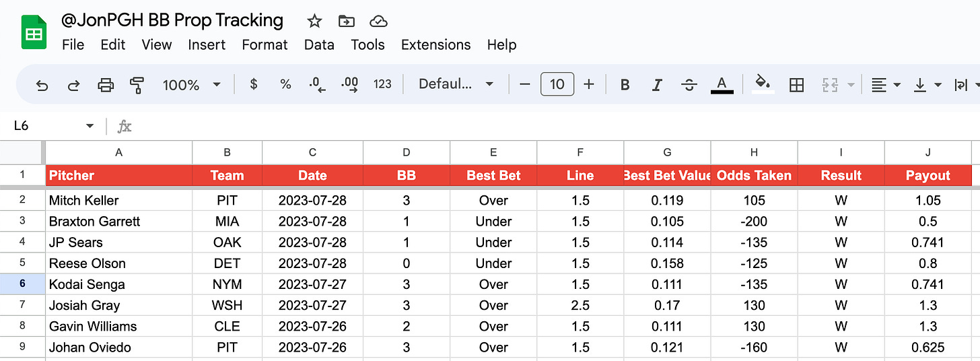Open the File menu
980x361 pixels.
click(x=73, y=44)
